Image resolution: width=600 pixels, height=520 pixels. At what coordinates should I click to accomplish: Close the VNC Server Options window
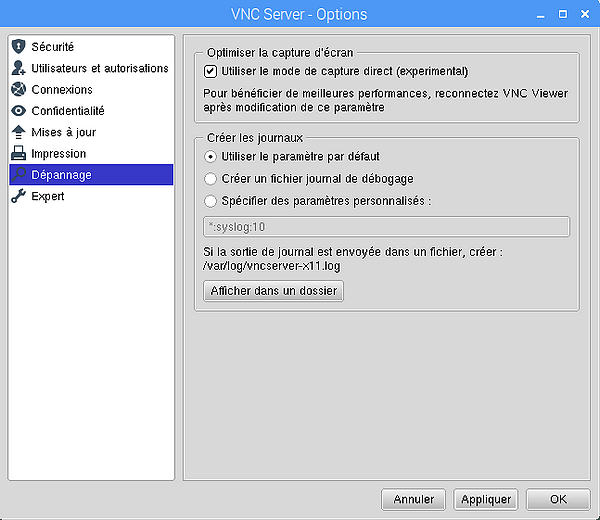tap(585, 15)
